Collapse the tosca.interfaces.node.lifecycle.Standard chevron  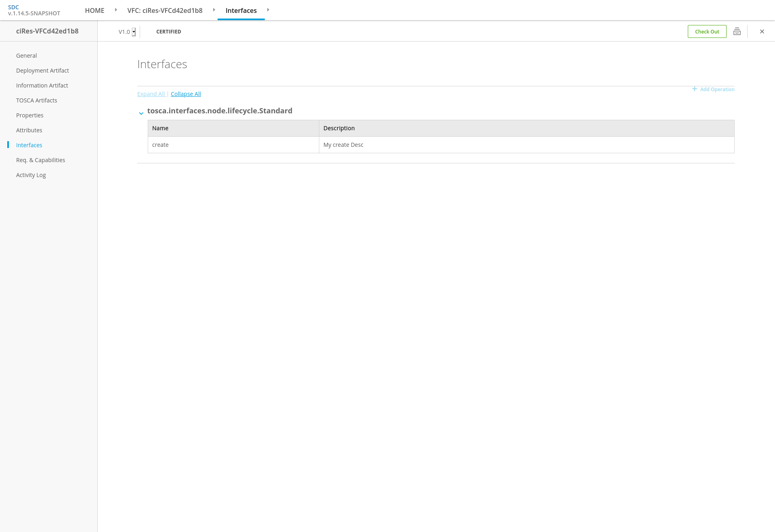141,113
